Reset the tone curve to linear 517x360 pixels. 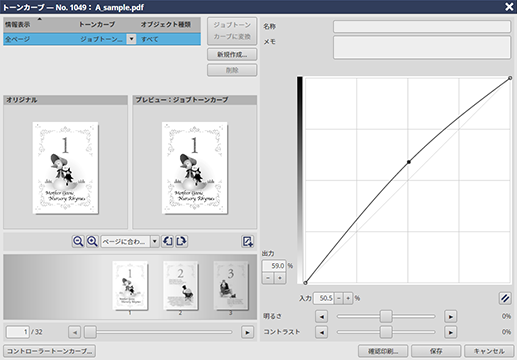(x=505, y=298)
